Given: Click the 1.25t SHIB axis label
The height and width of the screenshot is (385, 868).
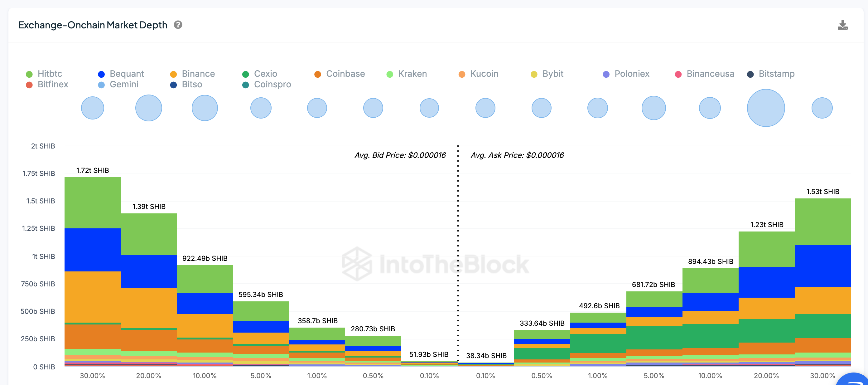Looking at the screenshot, I should pos(38,229).
